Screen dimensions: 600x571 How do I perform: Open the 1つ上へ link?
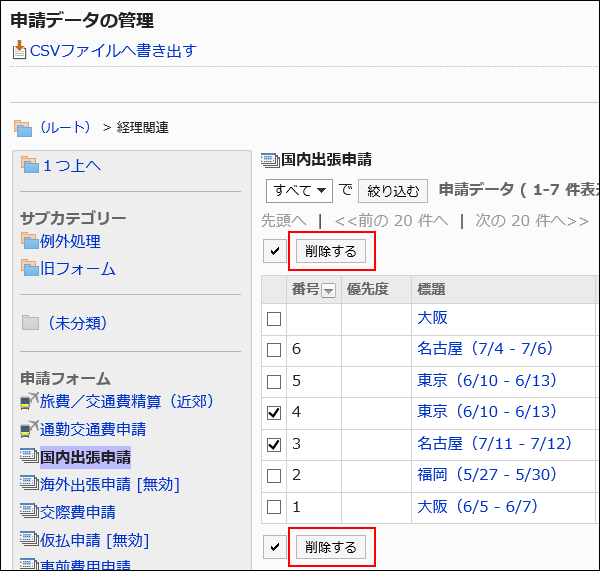[x=72, y=165]
